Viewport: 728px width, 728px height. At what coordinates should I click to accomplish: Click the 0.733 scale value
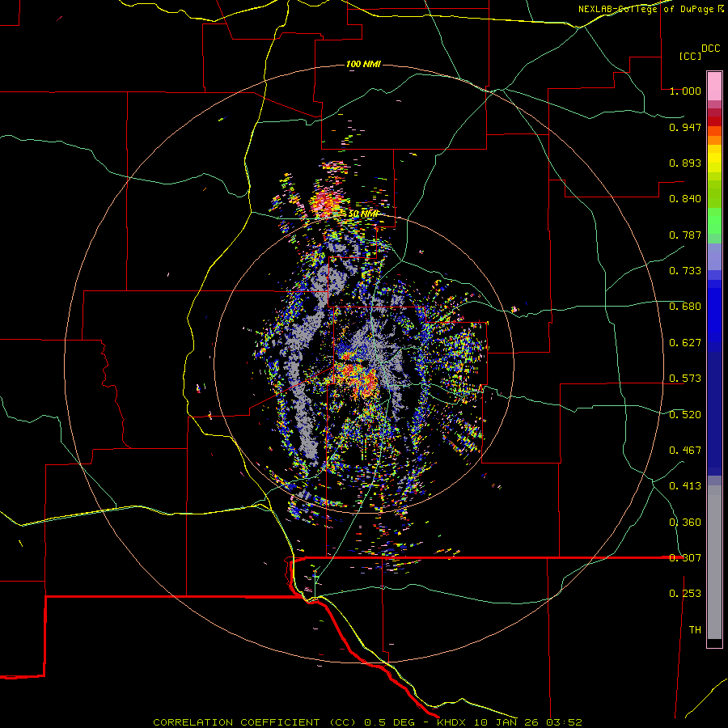(x=685, y=271)
